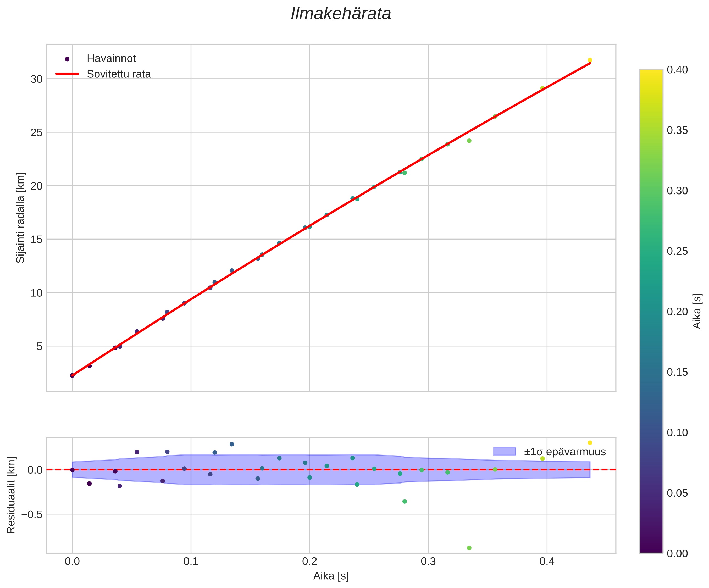Click the Sovitettu rata legend line
This screenshot has width=709, height=588.
click(67, 74)
